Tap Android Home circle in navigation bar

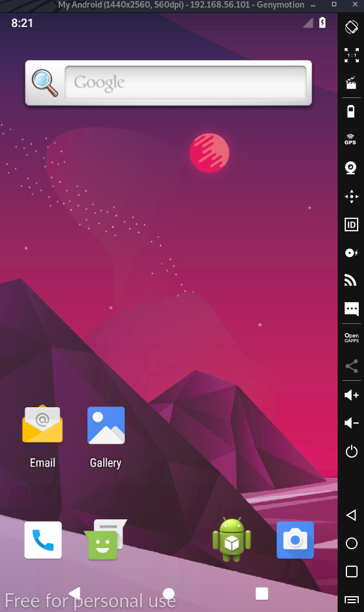(168, 594)
